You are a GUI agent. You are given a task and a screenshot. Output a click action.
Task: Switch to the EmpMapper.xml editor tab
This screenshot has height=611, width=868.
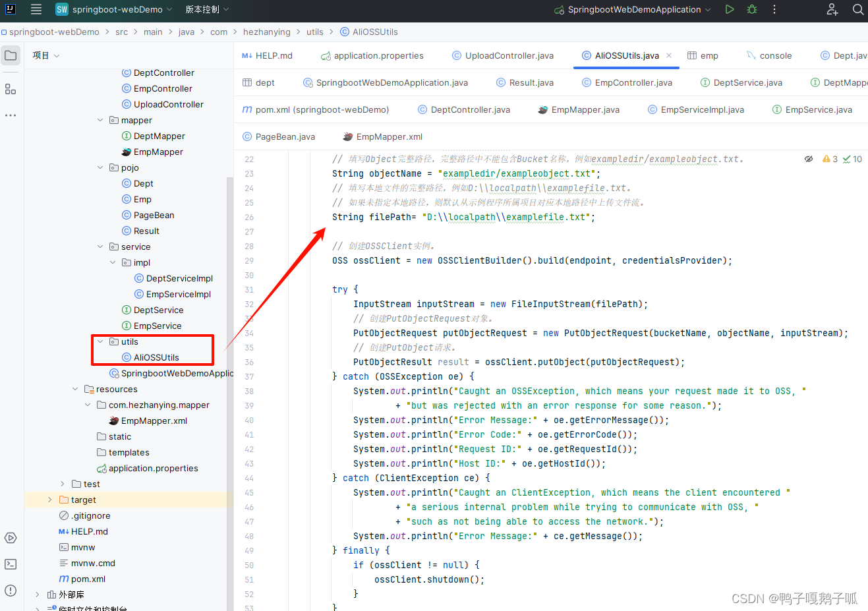click(x=383, y=136)
